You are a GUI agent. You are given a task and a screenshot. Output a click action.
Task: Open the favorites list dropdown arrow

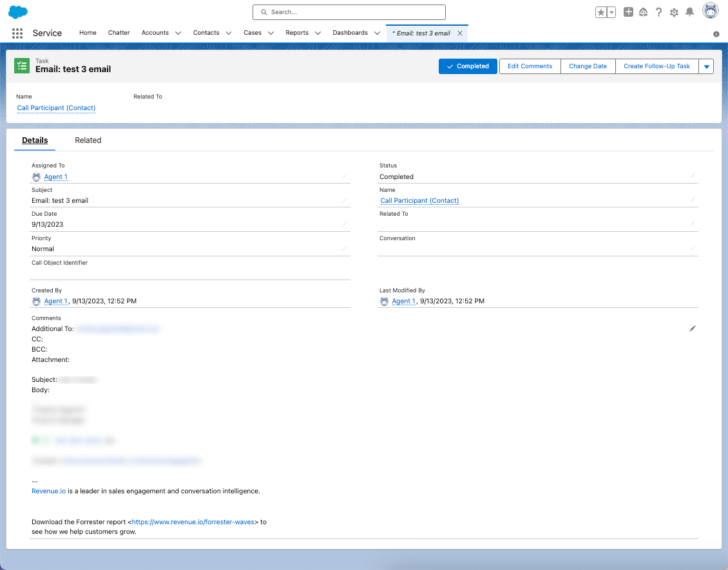611,12
